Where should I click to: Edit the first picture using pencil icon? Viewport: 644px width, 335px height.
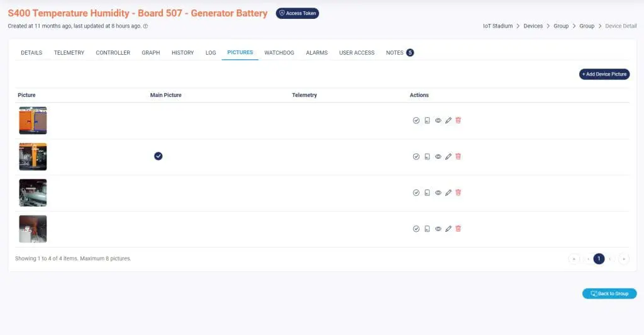point(448,120)
